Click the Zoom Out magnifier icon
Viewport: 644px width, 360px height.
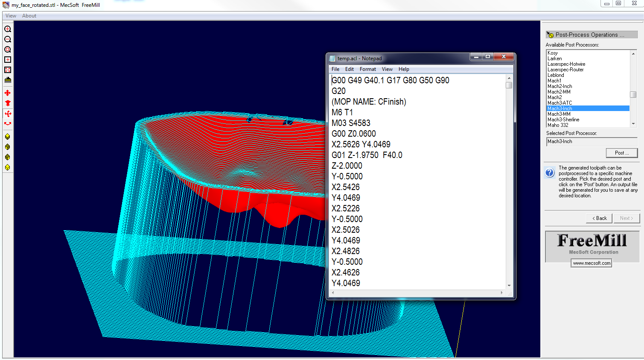tap(8, 39)
